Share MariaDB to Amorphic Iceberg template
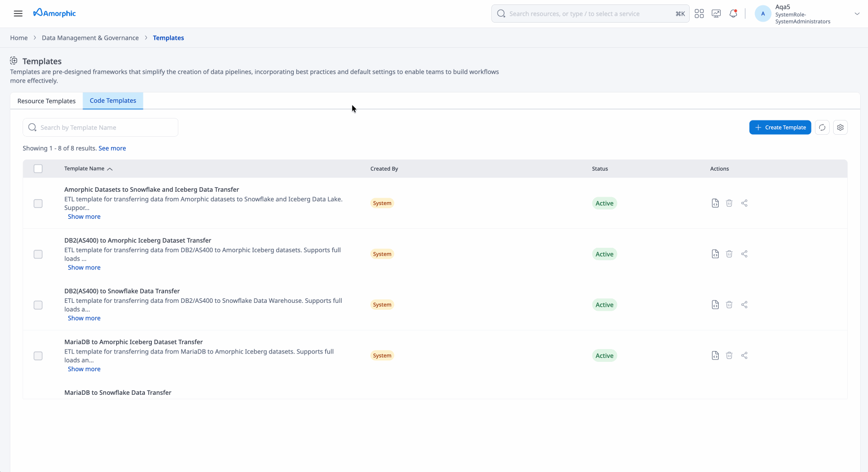The height and width of the screenshot is (472, 868). pos(744,355)
